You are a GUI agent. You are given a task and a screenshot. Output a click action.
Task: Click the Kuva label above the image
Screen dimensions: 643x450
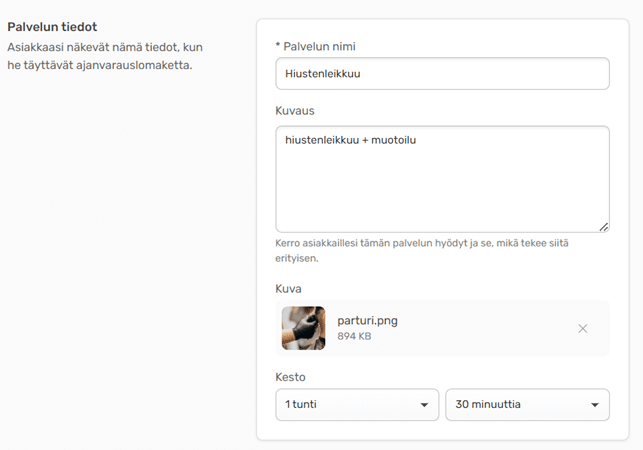coord(288,289)
